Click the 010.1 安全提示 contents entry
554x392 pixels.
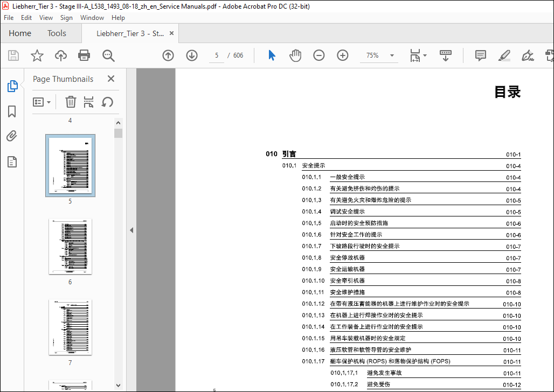(304, 166)
